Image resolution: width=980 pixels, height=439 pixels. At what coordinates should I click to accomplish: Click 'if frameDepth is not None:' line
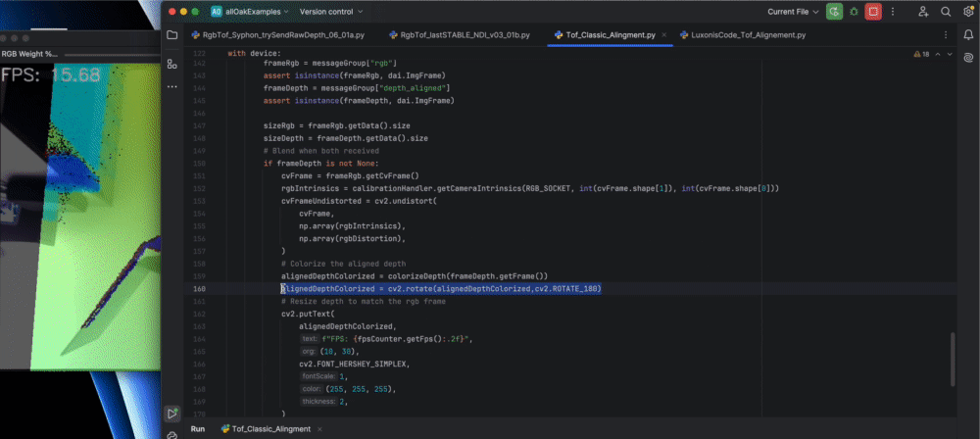pos(320,164)
